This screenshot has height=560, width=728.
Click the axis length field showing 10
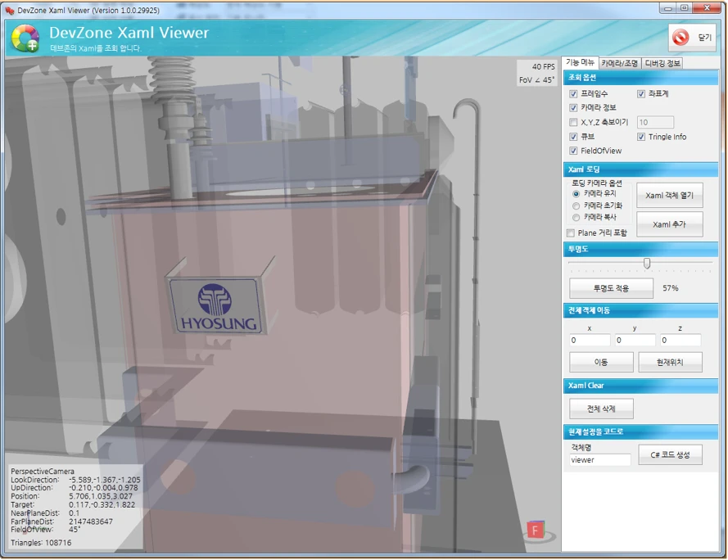coord(655,122)
